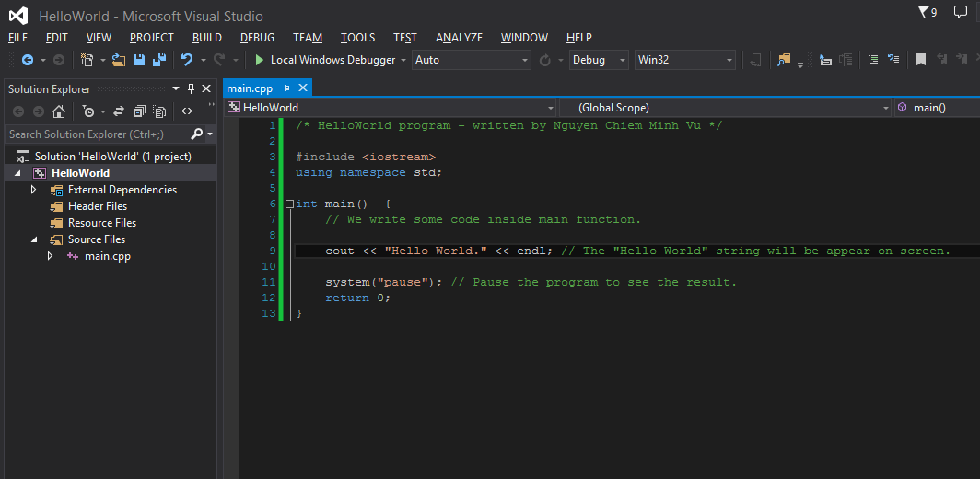This screenshot has height=479, width=980.
Task: Click the Visual Studio logo icon
Action: pos(18,16)
